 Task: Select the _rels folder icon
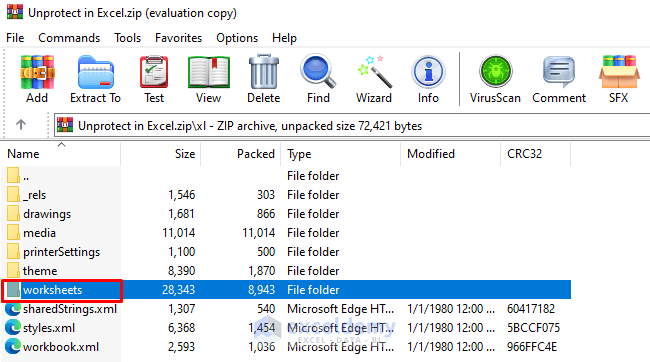[x=13, y=194]
